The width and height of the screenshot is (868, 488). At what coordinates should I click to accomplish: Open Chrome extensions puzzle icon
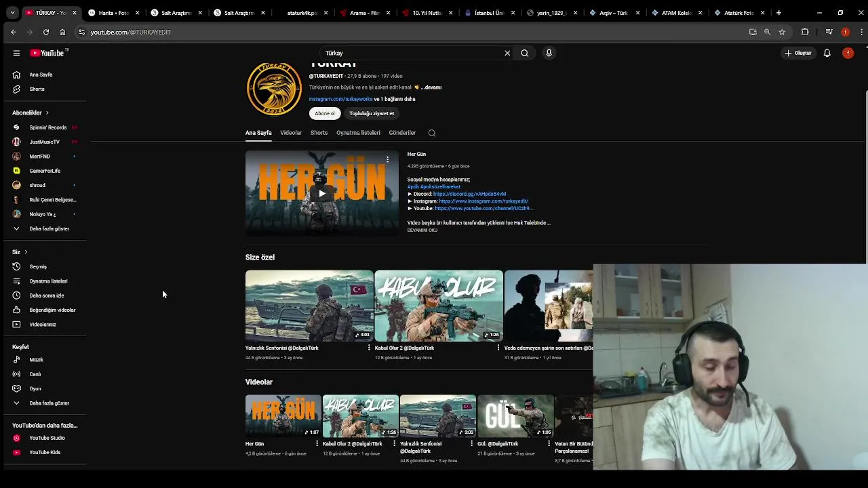pos(805,32)
